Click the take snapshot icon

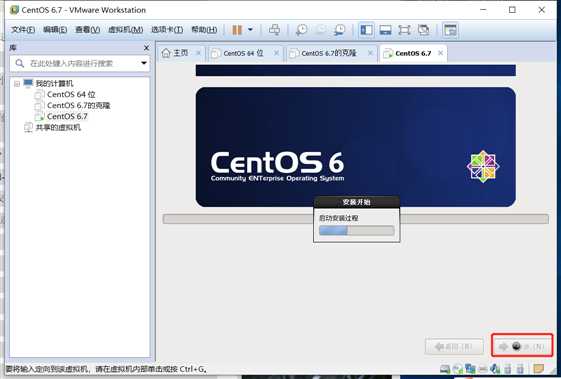pyautogui.click(x=302, y=30)
